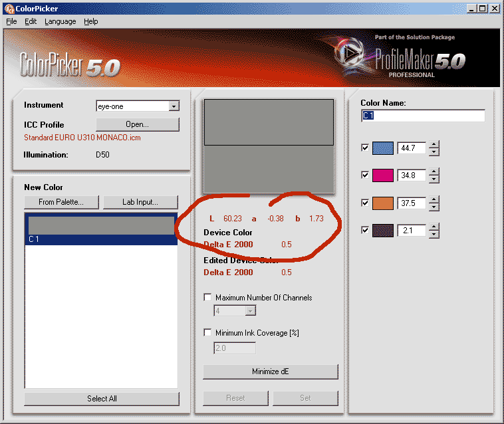The image size is (504, 424).
Task: Click the ICC Profile Open button
Action: coord(137,124)
